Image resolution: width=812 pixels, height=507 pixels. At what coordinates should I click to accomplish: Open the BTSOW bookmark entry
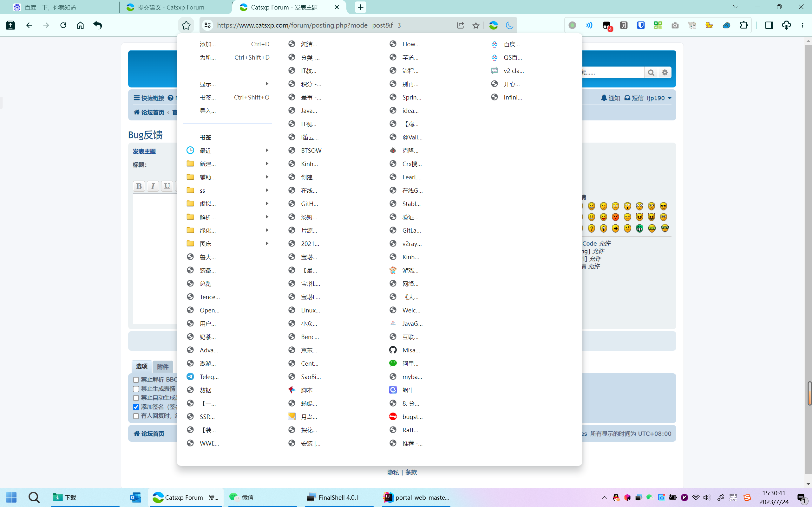point(311,151)
